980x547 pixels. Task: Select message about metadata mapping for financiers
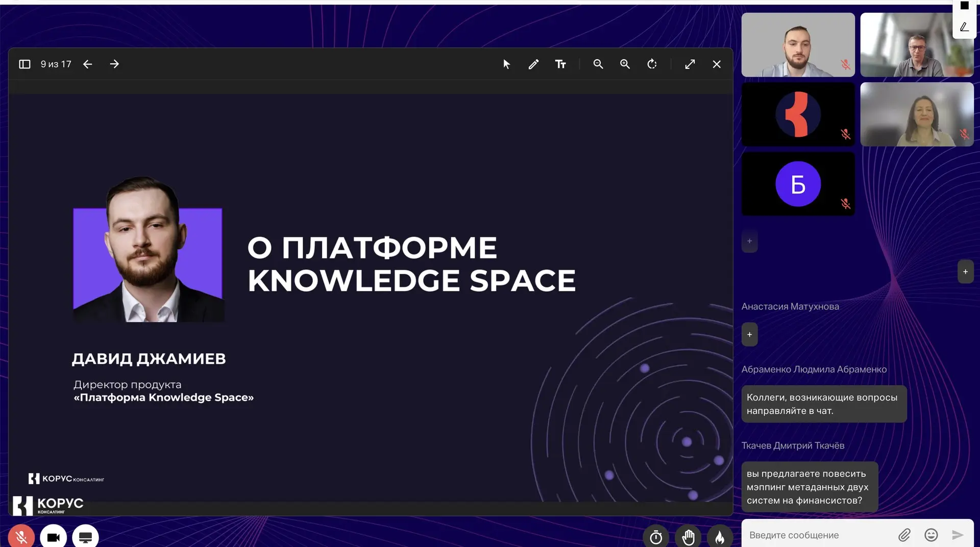(x=810, y=487)
